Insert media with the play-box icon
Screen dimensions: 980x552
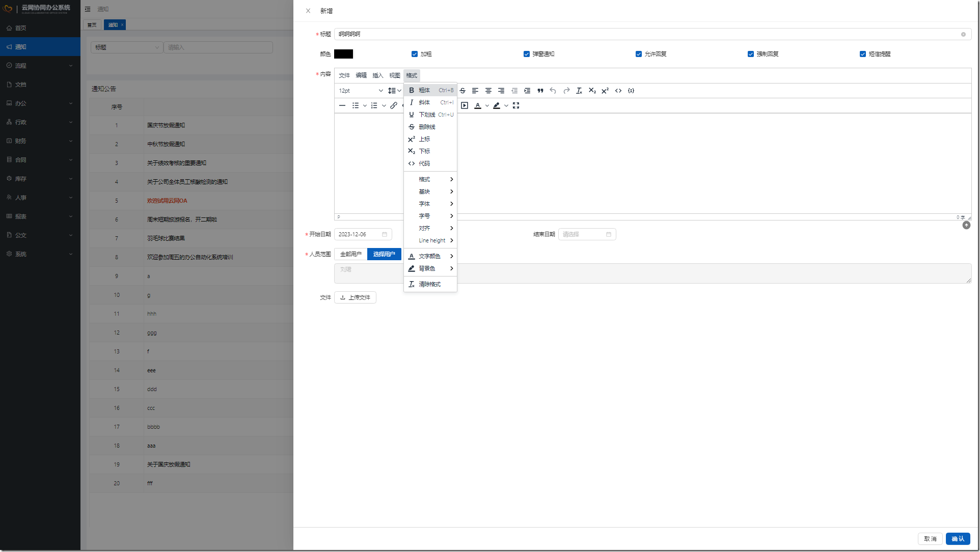pos(465,105)
